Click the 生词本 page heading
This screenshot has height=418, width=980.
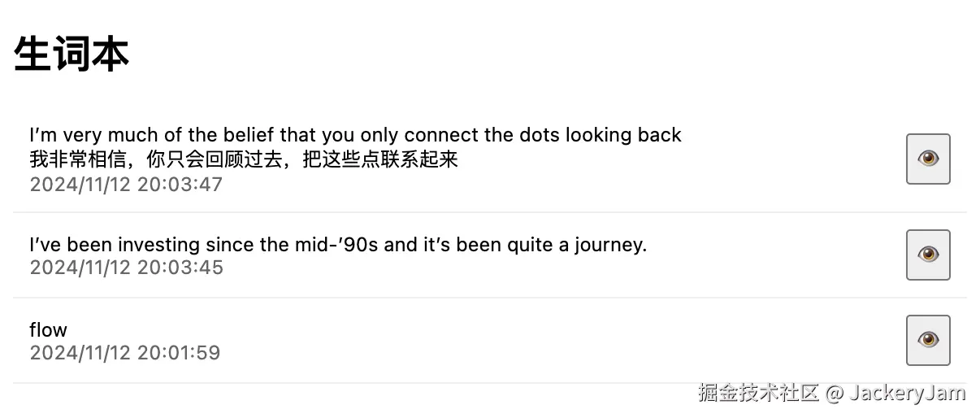(x=72, y=55)
